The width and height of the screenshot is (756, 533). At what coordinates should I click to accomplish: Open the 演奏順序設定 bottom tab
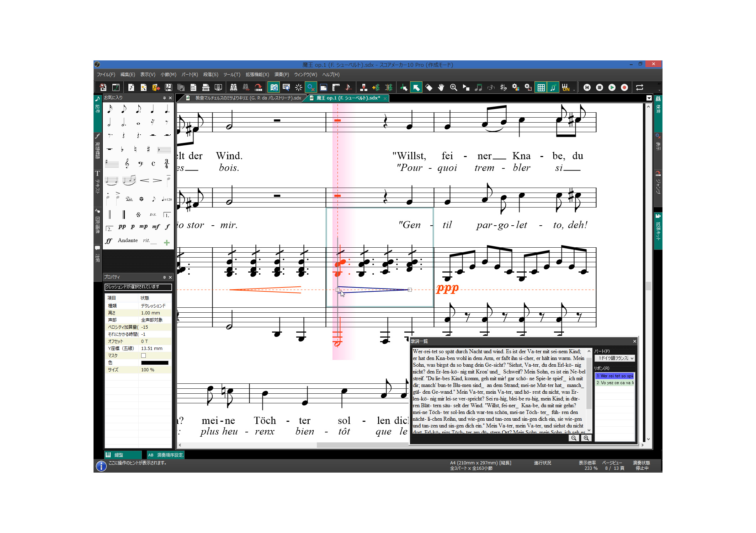click(166, 455)
